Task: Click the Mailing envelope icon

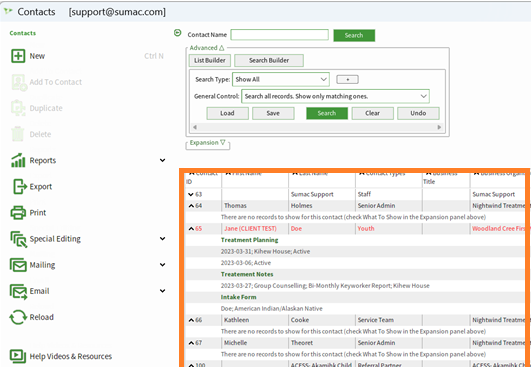Action: coord(18,265)
